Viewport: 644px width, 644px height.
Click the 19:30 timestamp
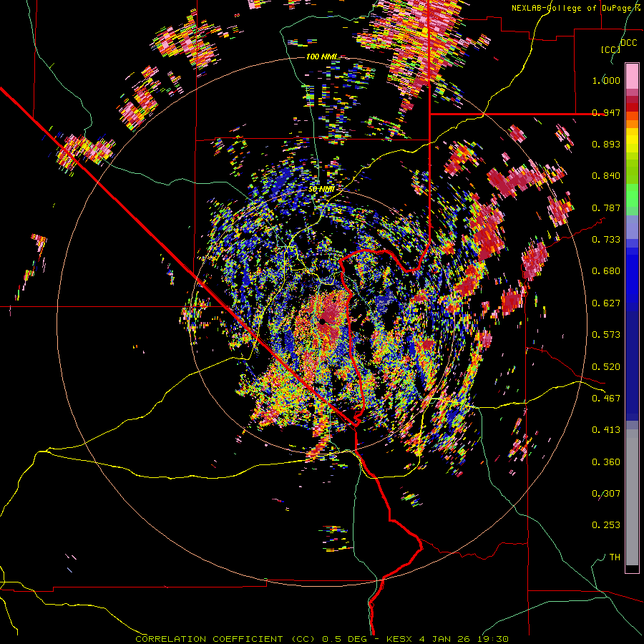[493, 639]
